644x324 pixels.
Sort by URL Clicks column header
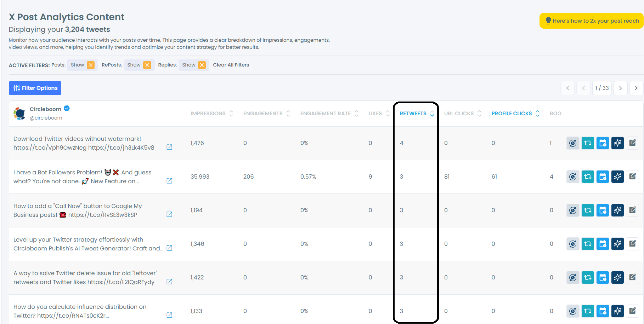(x=463, y=114)
